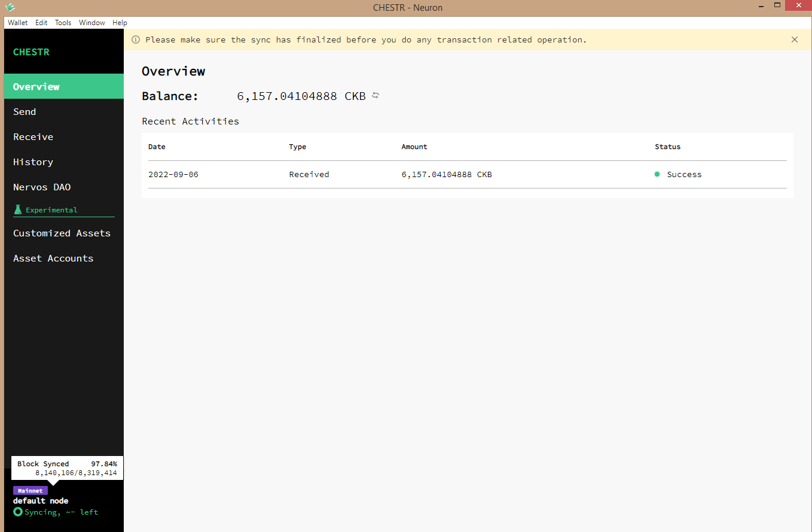The width and height of the screenshot is (812, 532).
Task: Switch to the Receive section
Action: 33,136
